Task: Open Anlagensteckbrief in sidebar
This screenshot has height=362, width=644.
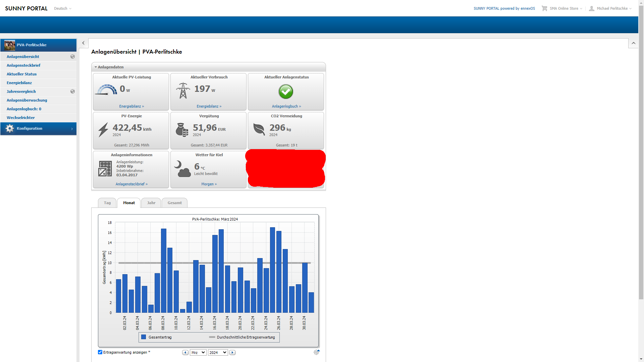Action: (23, 65)
